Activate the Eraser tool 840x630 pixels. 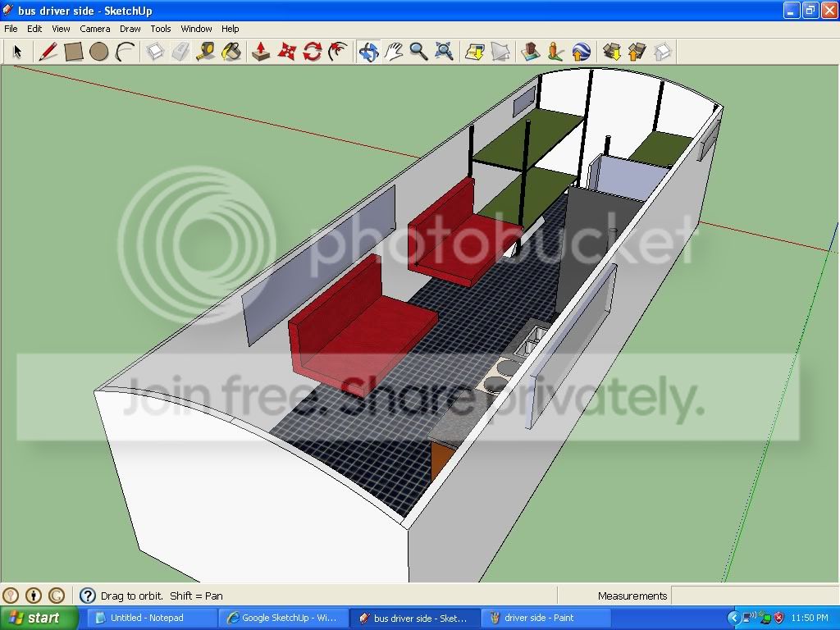tap(180, 52)
